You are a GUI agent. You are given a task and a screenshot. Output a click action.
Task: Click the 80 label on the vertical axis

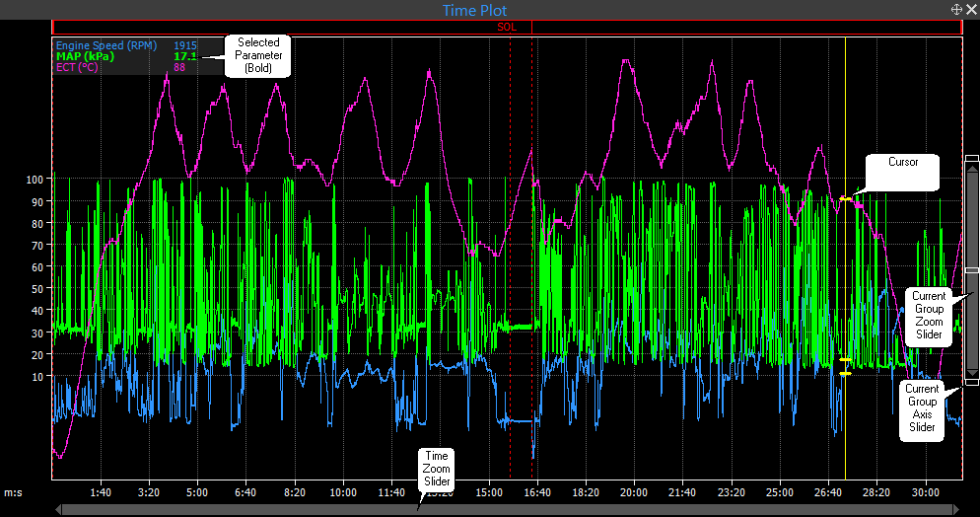pyautogui.click(x=37, y=224)
